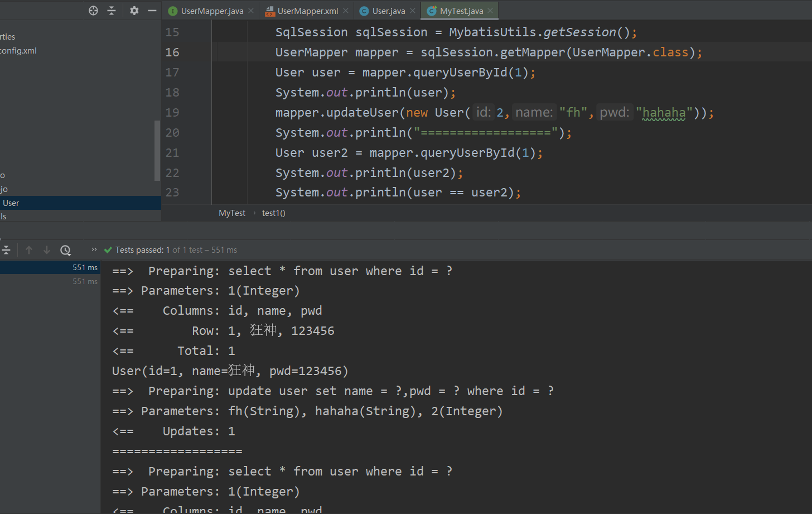
Task: Click Tests passed status text
Action: 176,250
